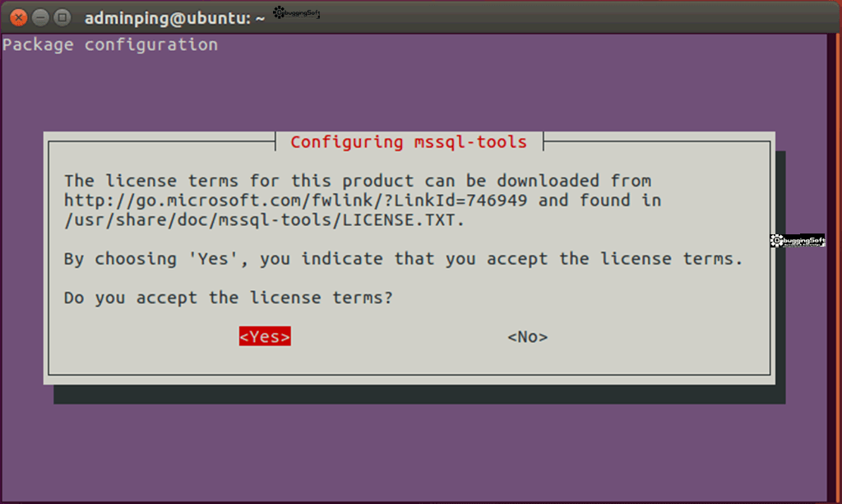Viewport: 842px width, 504px height.
Task: Open the go.microsoft.com fwlink license URL
Action: [x=296, y=201]
